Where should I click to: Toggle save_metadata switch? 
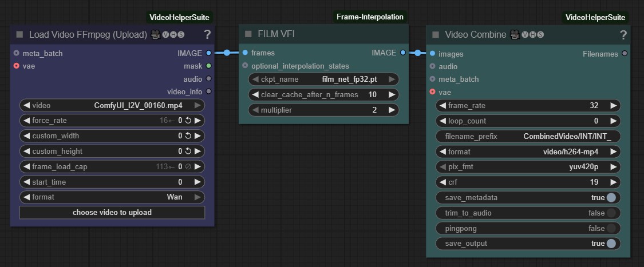(611, 198)
